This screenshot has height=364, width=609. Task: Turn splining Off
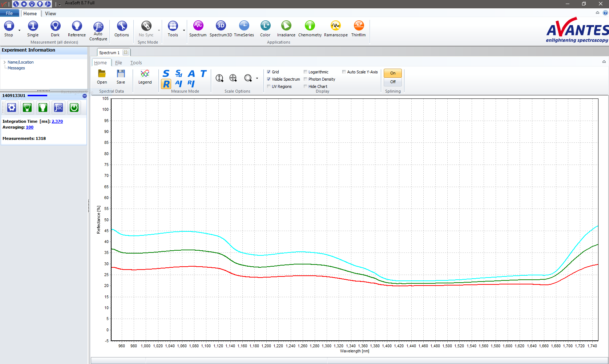[393, 82]
